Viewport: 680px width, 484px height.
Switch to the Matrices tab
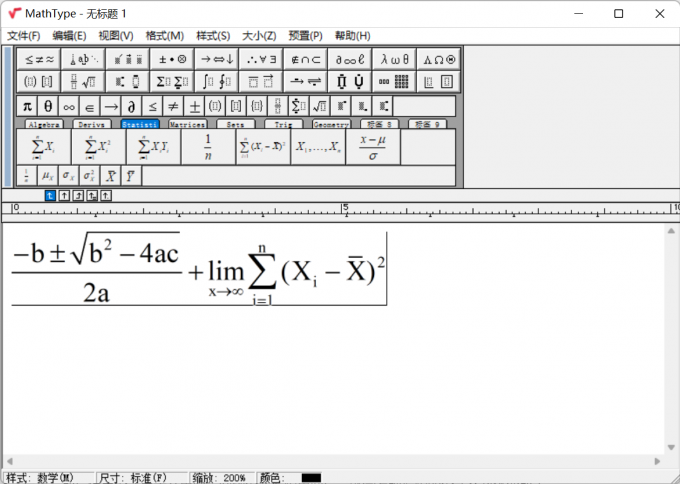[x=187, y=125]
